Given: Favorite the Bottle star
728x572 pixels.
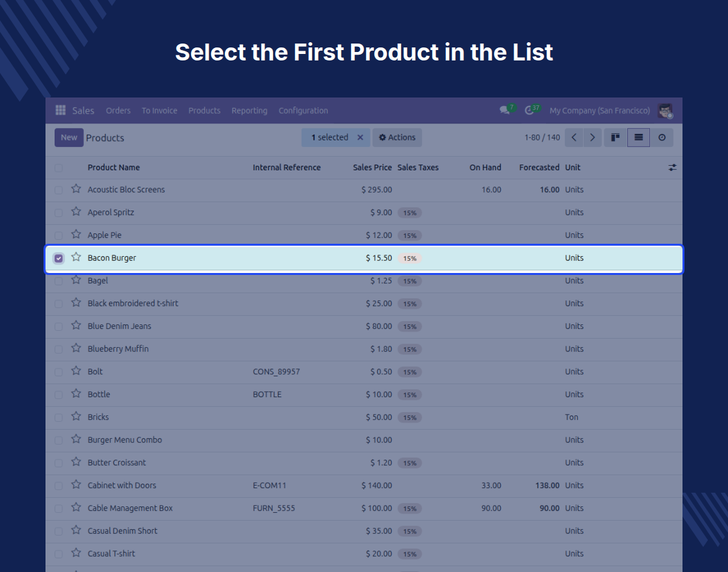Looking at the screenshot, I should [76, 393].
